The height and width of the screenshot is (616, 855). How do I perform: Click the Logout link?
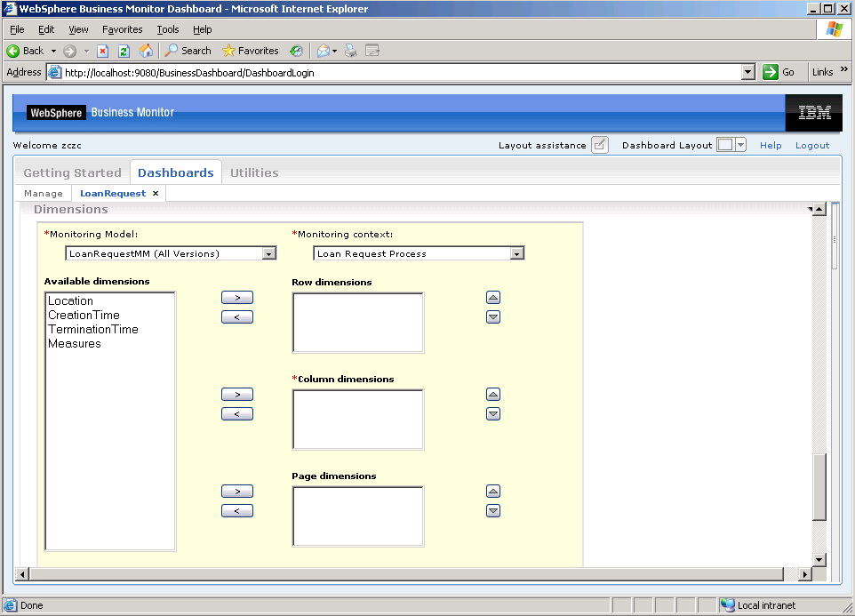point(812,145)
